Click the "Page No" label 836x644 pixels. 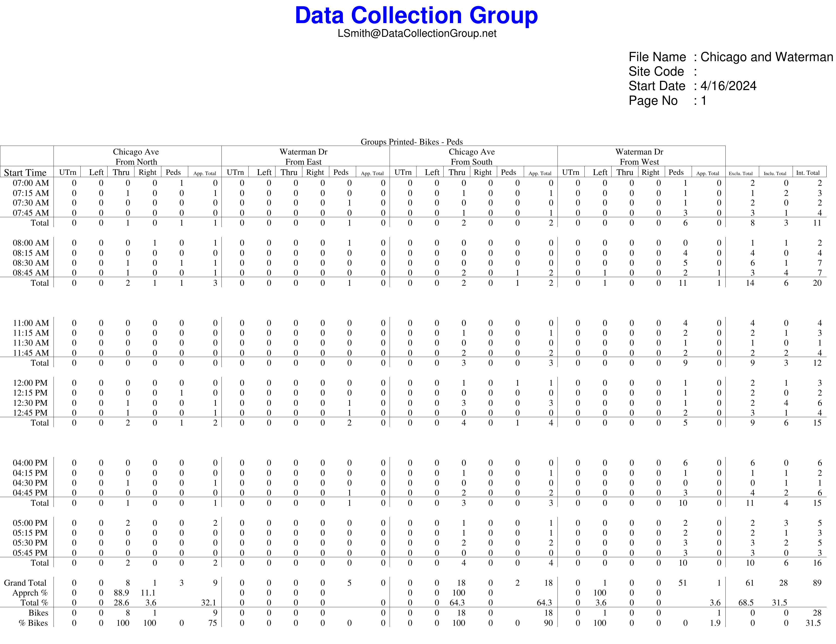(653, 101)
